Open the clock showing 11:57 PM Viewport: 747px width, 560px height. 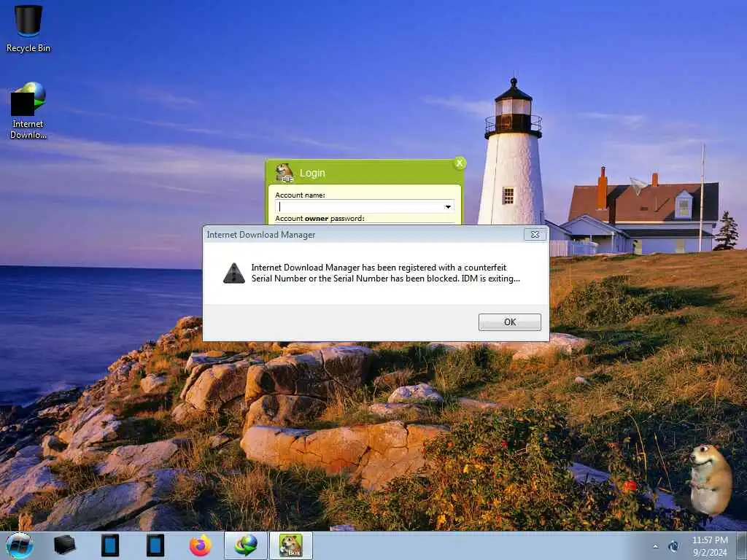(x=710, y=546)
